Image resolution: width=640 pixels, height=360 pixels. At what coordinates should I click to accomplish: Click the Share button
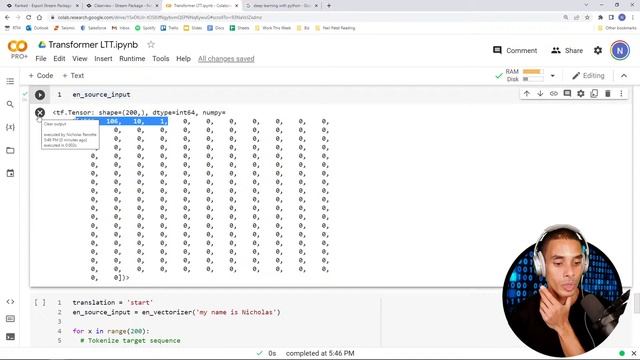tap(567, 50)
